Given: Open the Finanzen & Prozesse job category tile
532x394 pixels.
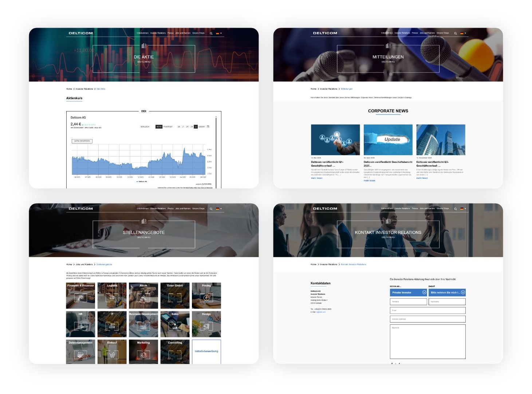Looking at the screenshot, I should pos(80,296).
